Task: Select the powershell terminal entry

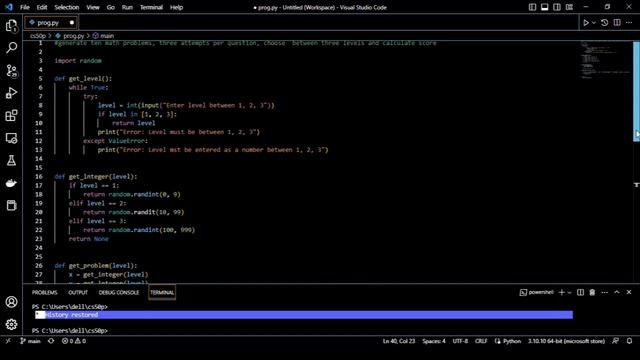Action: [x=536, y=292]
